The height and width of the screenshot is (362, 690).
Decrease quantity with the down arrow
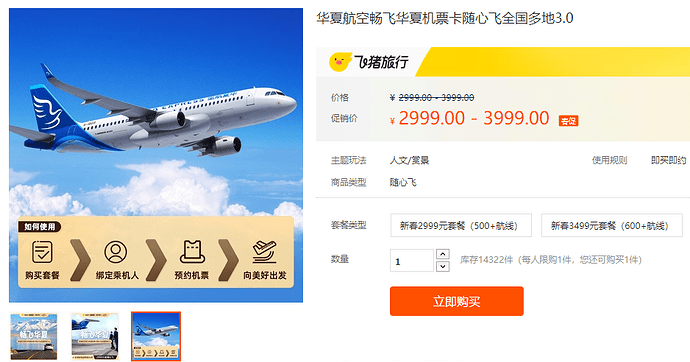(x=443, y=266)
